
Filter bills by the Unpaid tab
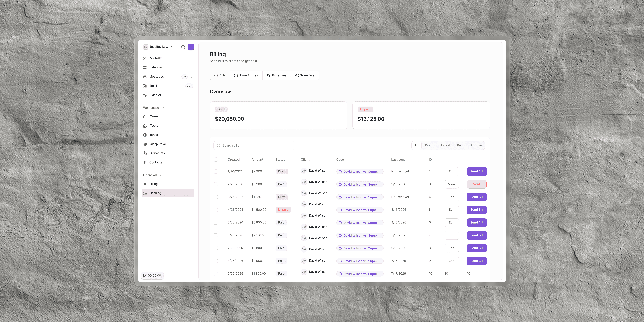pos(444,145)
